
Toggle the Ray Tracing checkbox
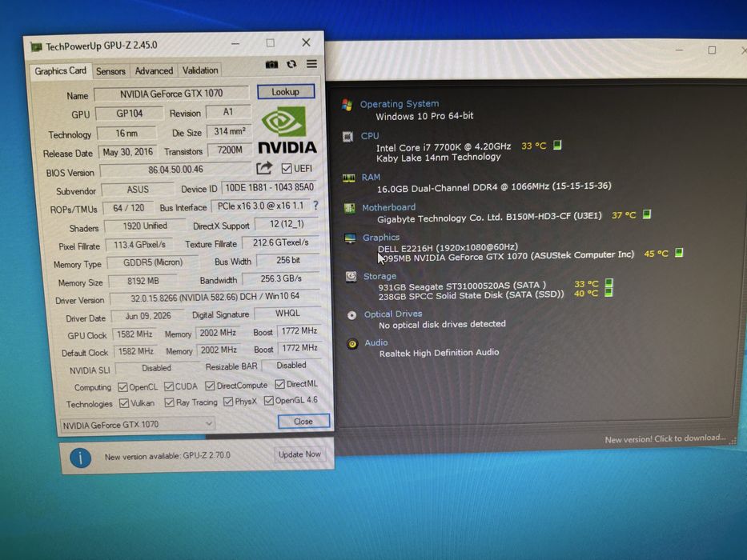pyautogui.click(x=169, y=402)
